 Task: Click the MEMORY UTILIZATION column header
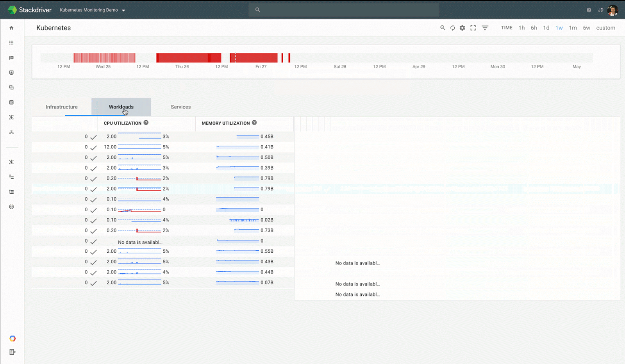226,123
